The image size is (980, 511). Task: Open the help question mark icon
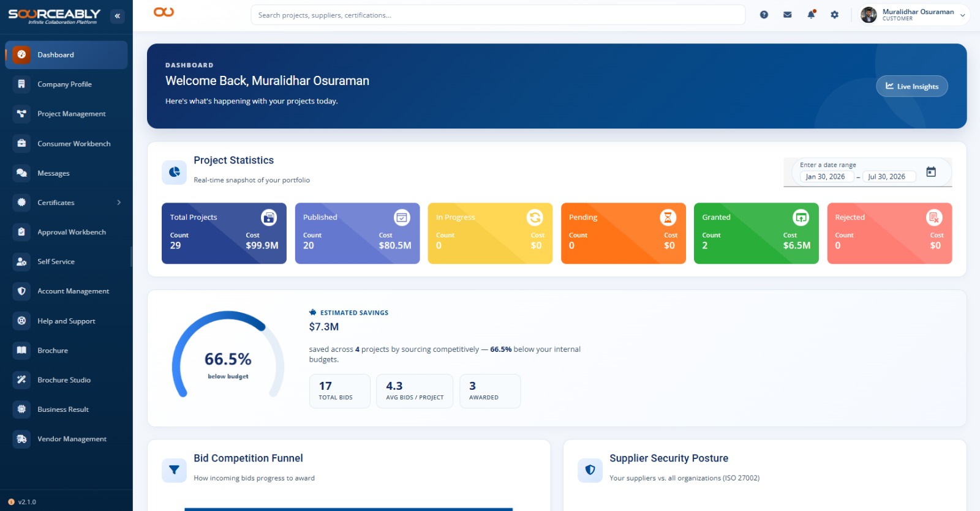tap(764, 15)
